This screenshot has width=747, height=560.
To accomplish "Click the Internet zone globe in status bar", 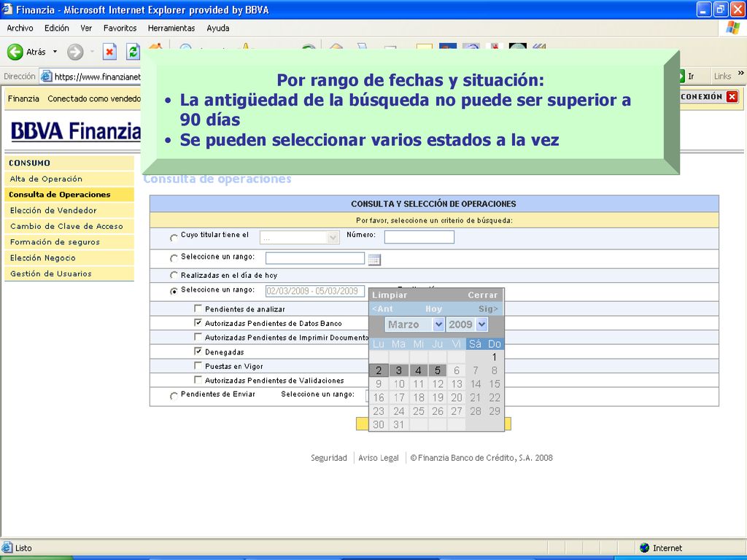I will pos(645,548).
